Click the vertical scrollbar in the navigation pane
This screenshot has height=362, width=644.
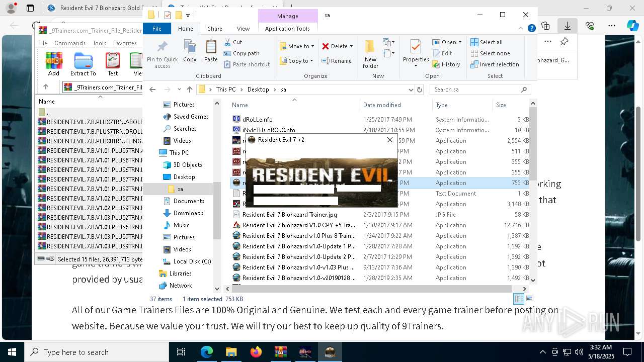click(217, 211)
